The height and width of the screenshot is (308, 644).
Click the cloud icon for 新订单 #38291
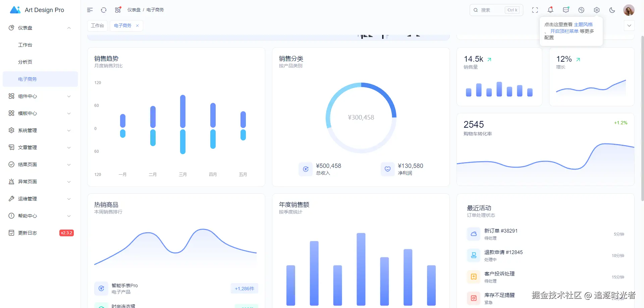(x=474, y=234)
